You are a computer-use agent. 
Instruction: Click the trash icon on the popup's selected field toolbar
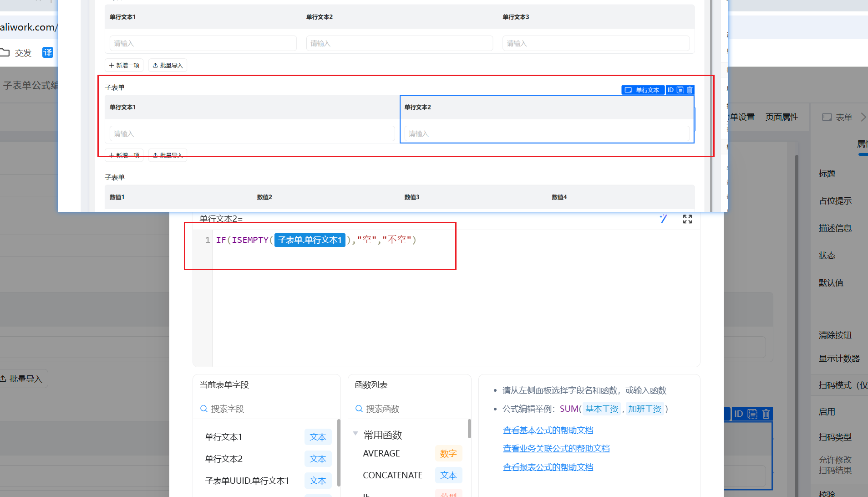(690, 90)
